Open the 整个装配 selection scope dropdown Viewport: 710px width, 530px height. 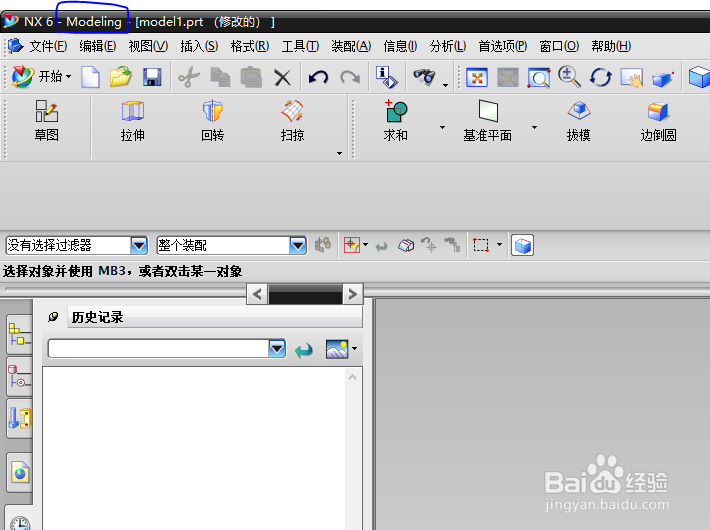(x=297, y=246)
